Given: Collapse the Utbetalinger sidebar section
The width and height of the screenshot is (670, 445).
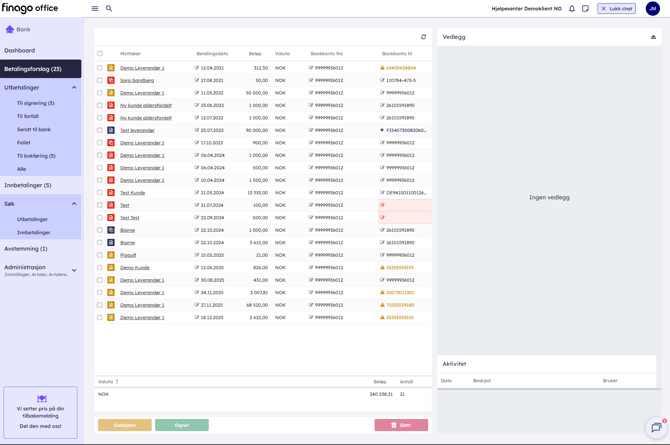Looking at the screenshot, I should [x=74, y=88].
